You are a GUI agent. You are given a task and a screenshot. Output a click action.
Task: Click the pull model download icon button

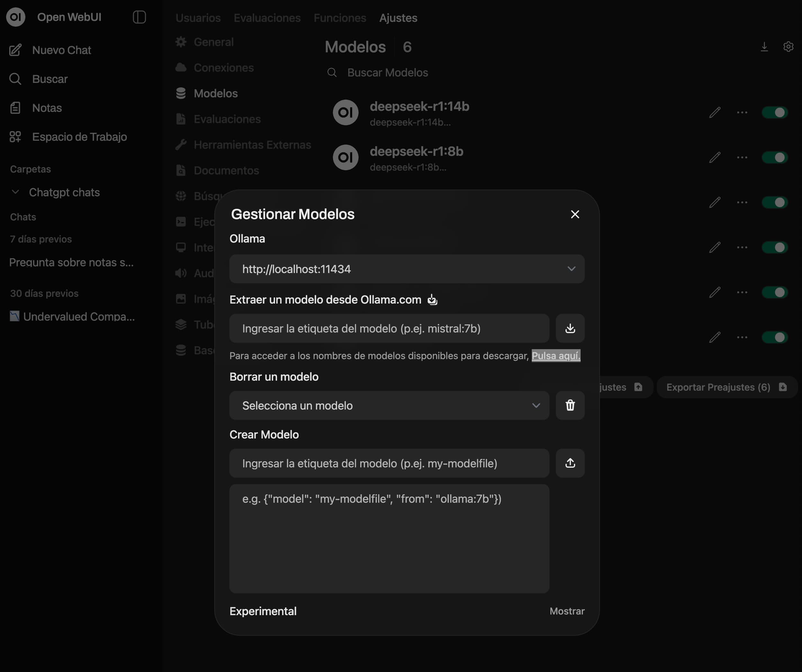[570, 328]
